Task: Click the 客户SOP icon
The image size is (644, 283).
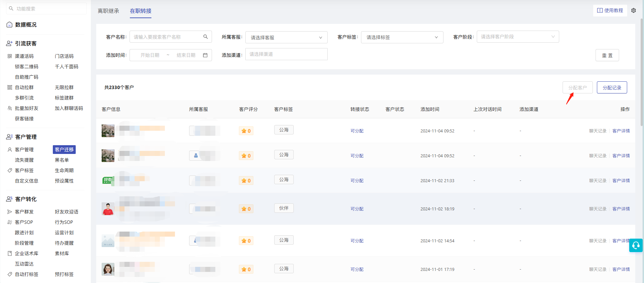Action: click(10, 222)
